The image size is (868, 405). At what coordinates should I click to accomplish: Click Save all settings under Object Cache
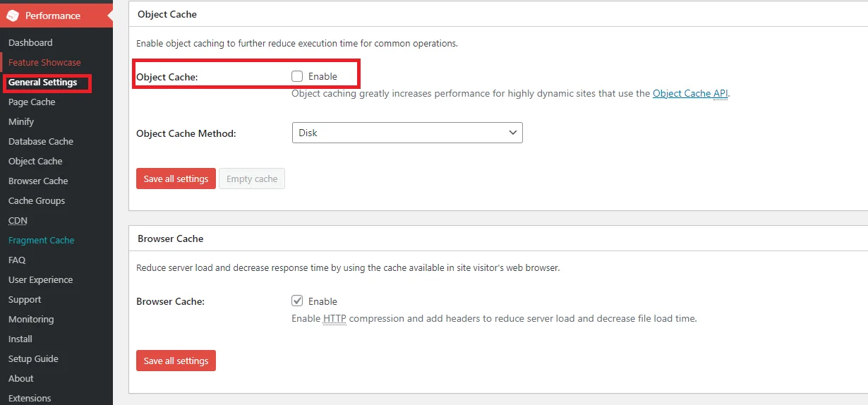pyautogui.click(x=176, y=179)
